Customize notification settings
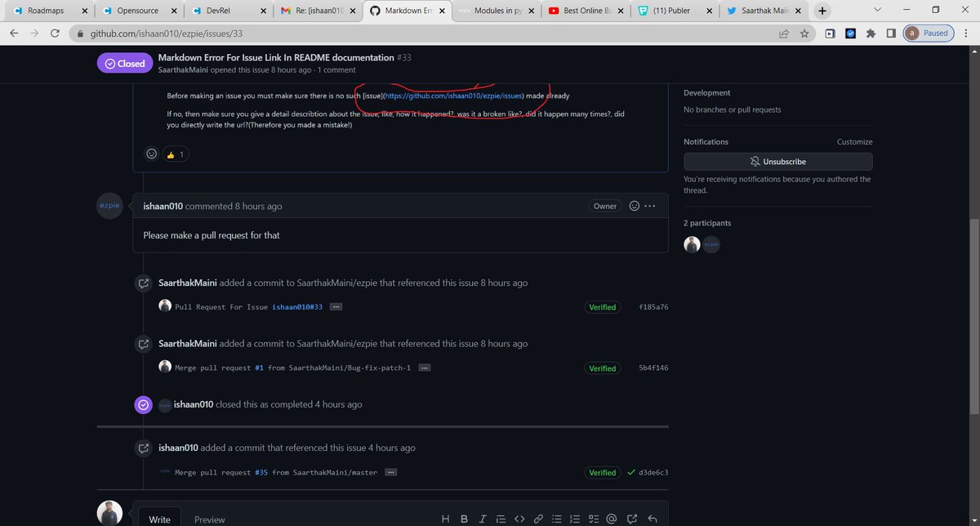 (854, 142)
